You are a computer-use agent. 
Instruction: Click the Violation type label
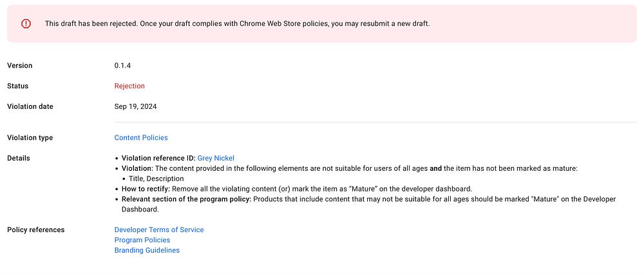tap(30, 137)
